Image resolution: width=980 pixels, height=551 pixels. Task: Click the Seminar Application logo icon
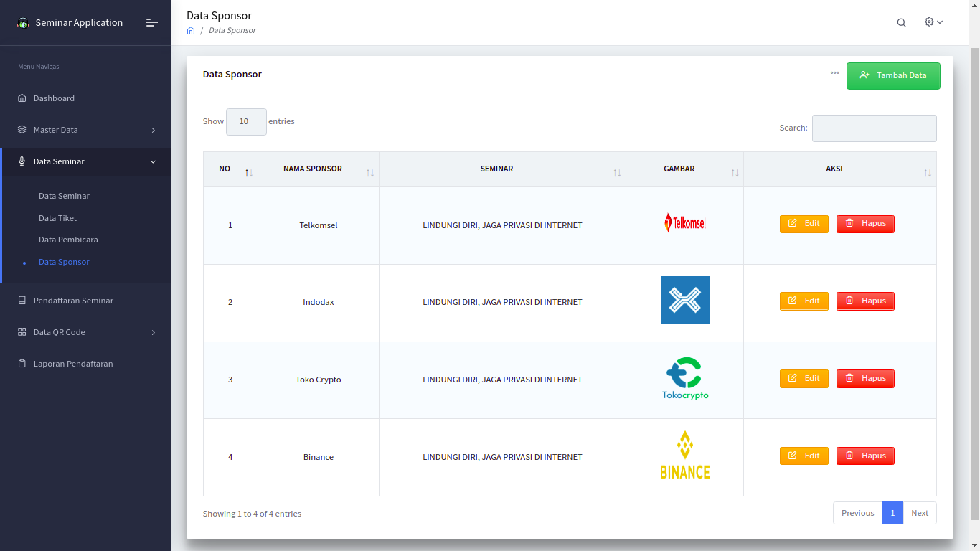[23, 23]
